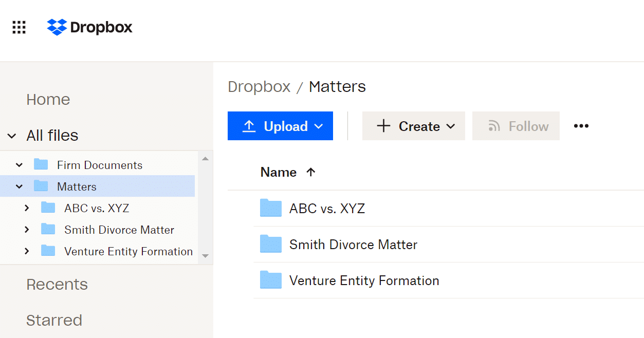Viewport: 644px width, 338px height.
Task: Open Recents in the sidebar
Action: [x=57, y=285]
